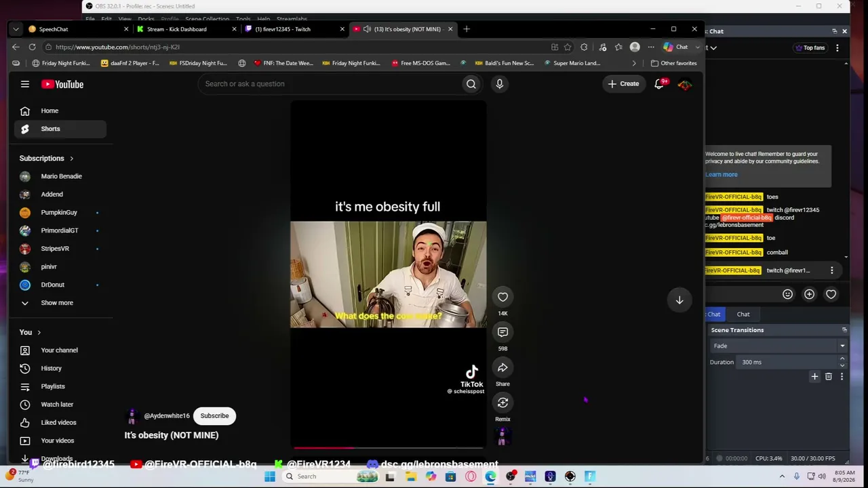Open the YouTube guide hamburger menu
Image resolution: width=868 pixels, height=488 pixels.
(x=25, y=84)
